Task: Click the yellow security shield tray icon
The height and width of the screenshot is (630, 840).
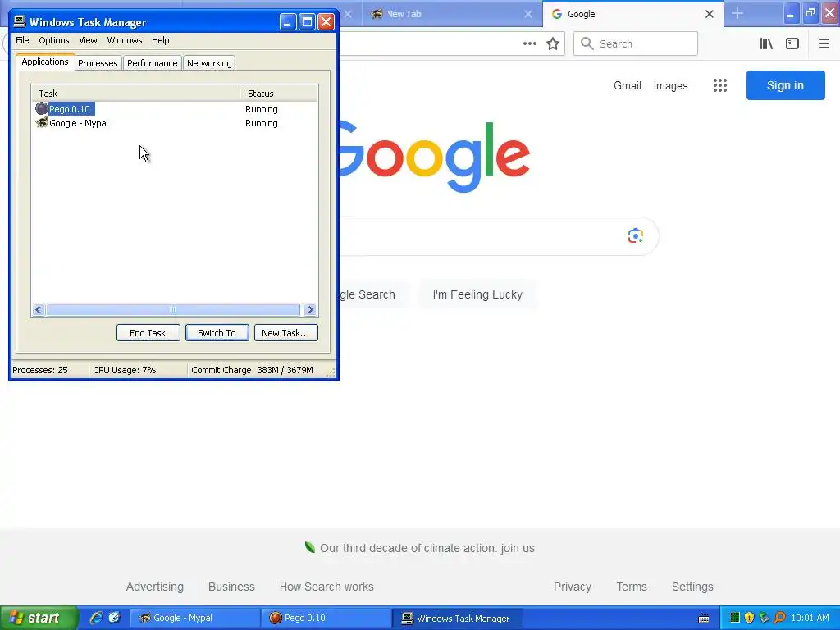Action: pos(750,618)
